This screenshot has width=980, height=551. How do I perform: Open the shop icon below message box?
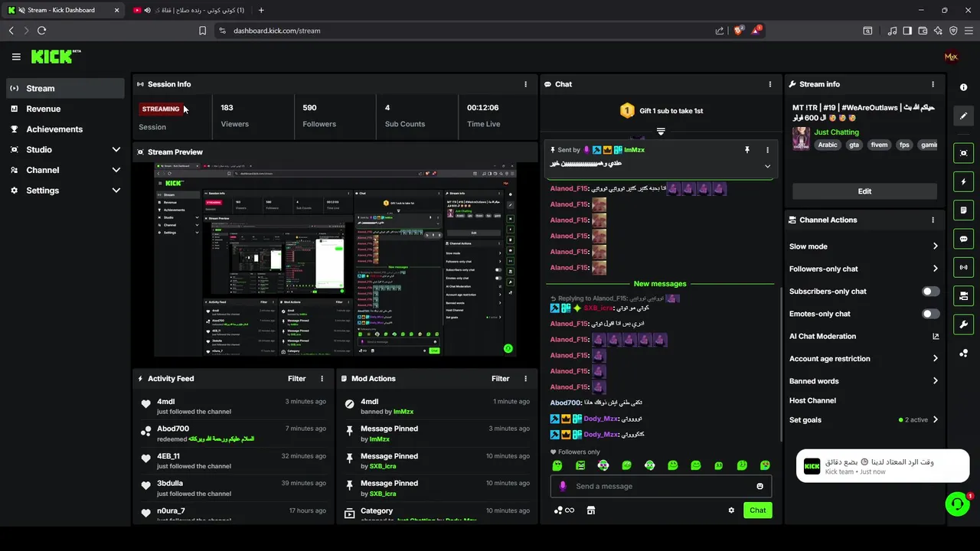(x=591, y=510)
